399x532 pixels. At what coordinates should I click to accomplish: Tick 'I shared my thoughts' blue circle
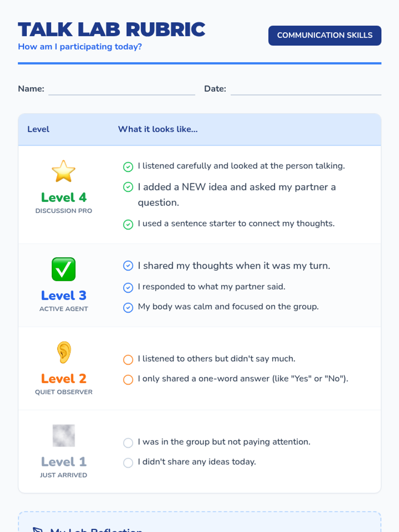pos(128,266)
